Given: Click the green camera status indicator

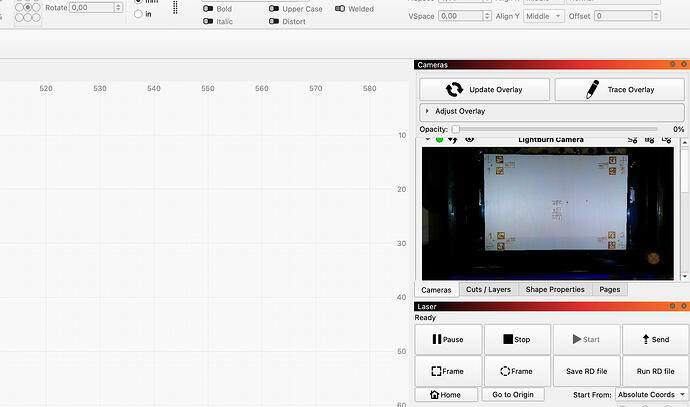Looking at the screenshot, I should [x=439, y=139].
